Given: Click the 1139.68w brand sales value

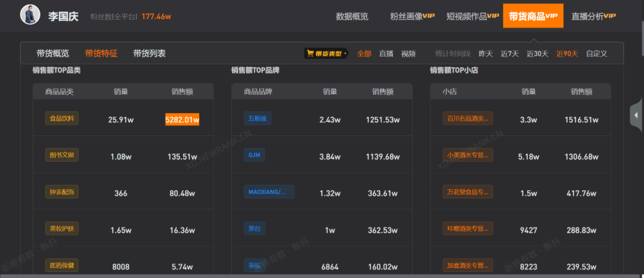Looking at the screenshot, I should coord(383,156).
